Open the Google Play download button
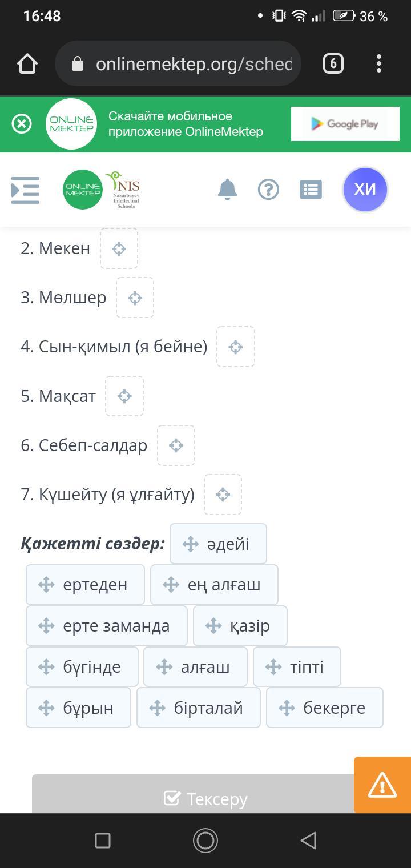The width and height of the screenshot is (411, 868). (344, 124)
